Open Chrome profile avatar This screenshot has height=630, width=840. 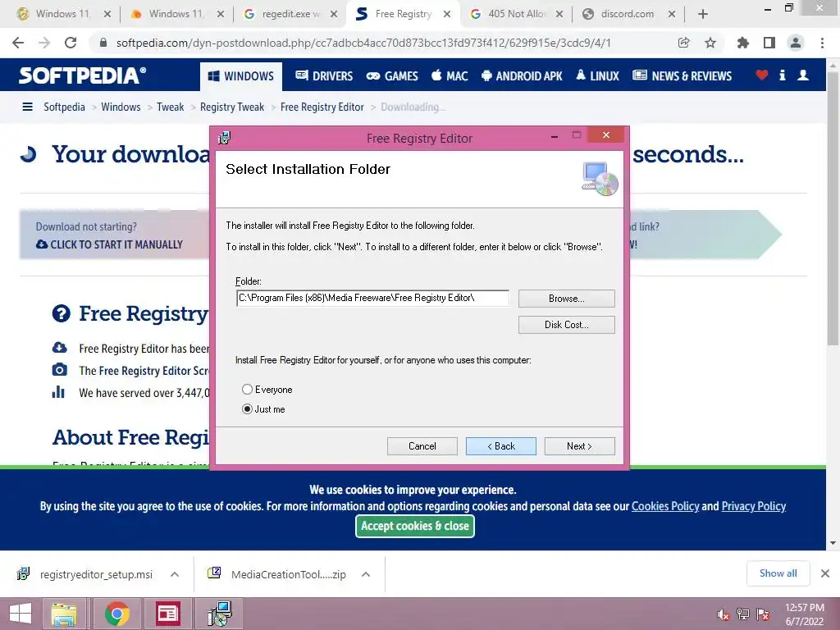[x=796, y=43]
